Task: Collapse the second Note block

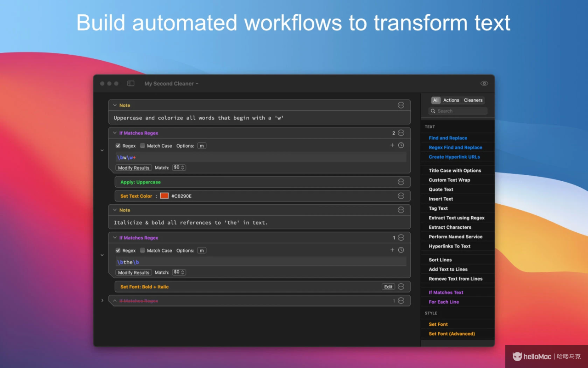Action: (x=115, y=210)
